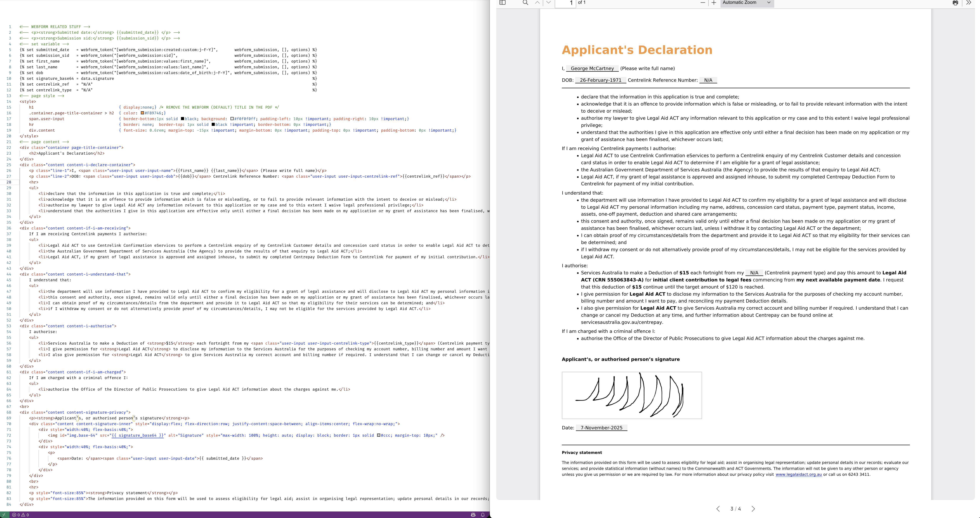Open the Automatic Zoom dropdown

pyautogui.click(x=746, y=3)
